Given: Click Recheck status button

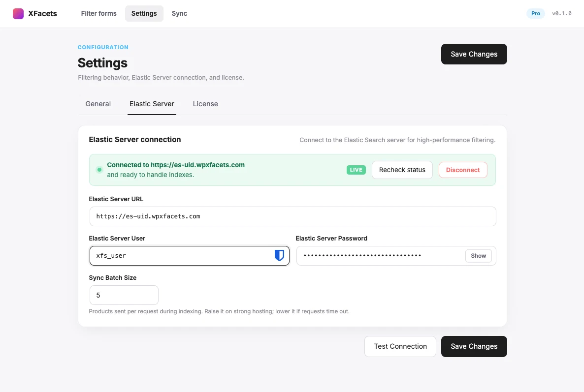Looking at the screenshot, I should (402, 170).
